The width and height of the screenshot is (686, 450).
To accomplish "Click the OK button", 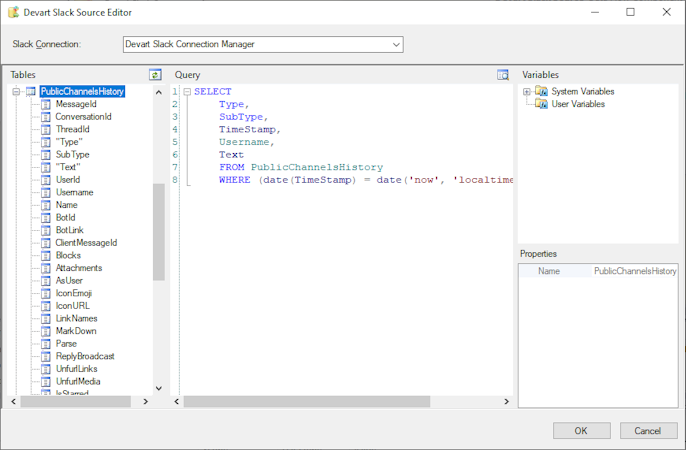I will [581, 431].
